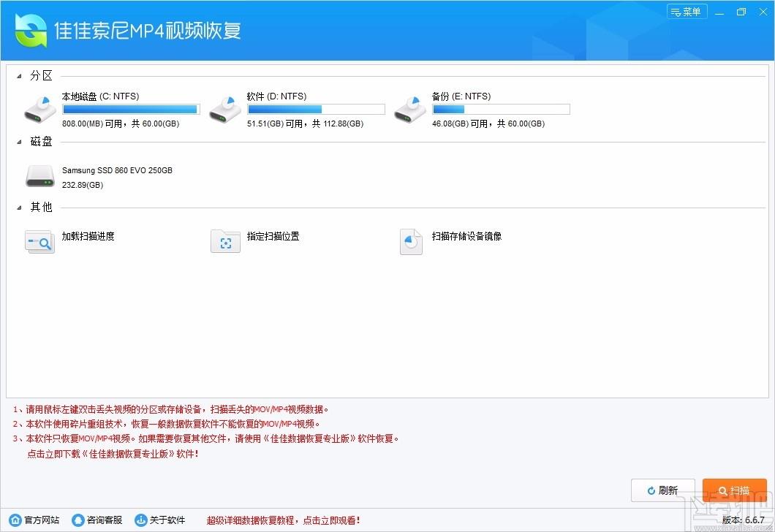
Task: Select the 备份 (E: NTFS) label
Action: [461, 96]
